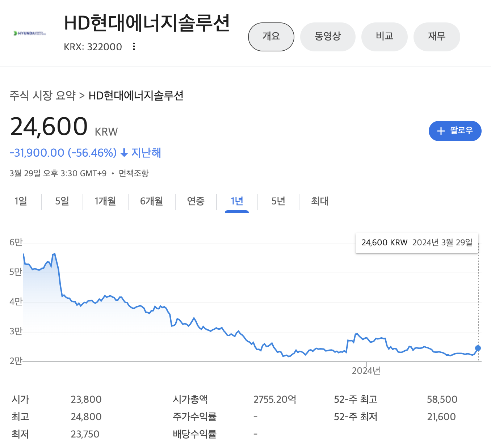Click the 52-주 최저 value 21,600
The image size is (491, 448).
click(441, 417)
